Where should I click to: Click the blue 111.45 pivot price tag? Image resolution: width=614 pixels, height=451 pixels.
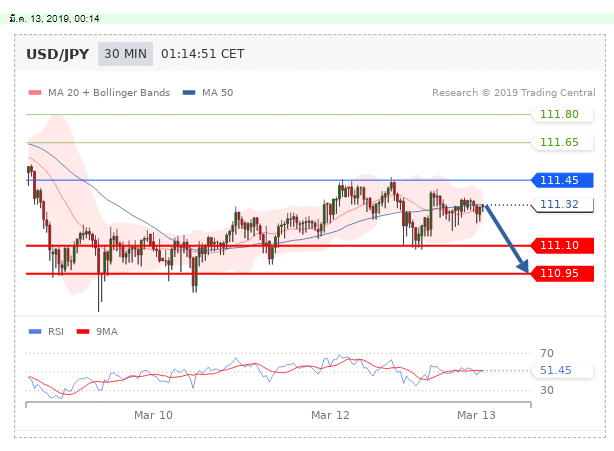click(562, 180)
